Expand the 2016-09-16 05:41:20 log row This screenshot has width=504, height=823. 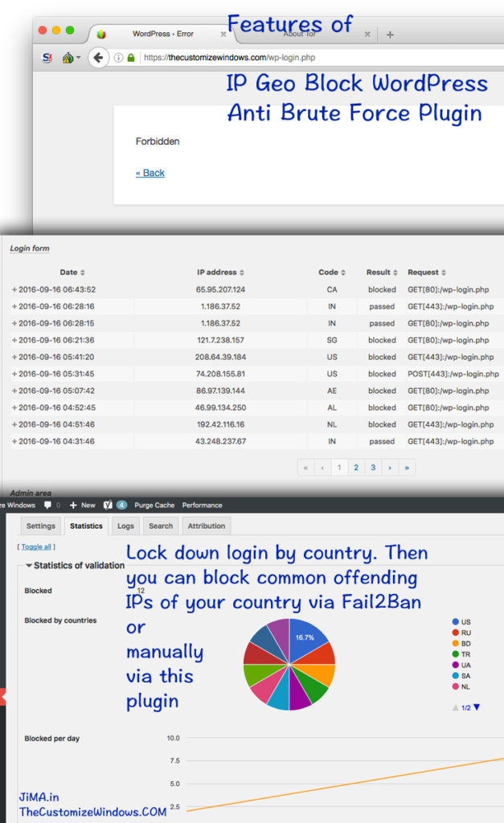(x=14, y=357)
